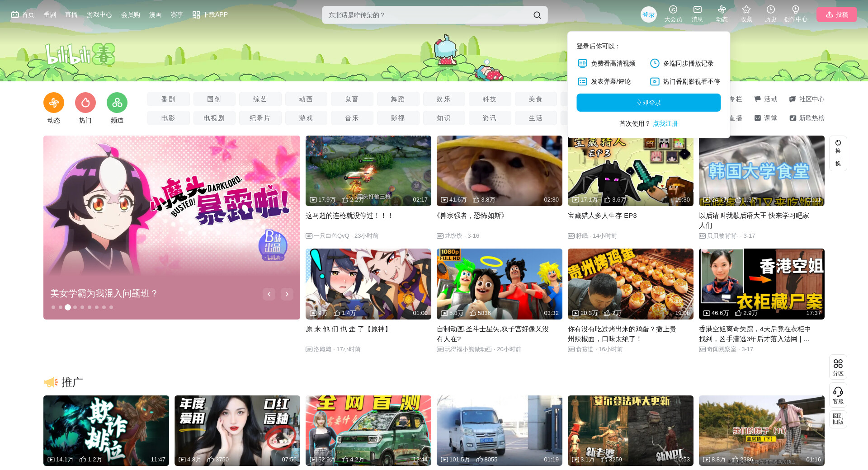Select the 综艺 category
Screen dimensions: 868x470
[260, 99]
